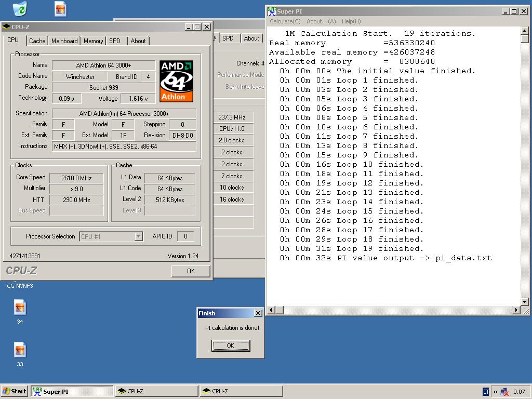The height and width of the screenshot is (399, 532).
Task: Click the Revision value DH8-D0
Action: pos(182,136)
